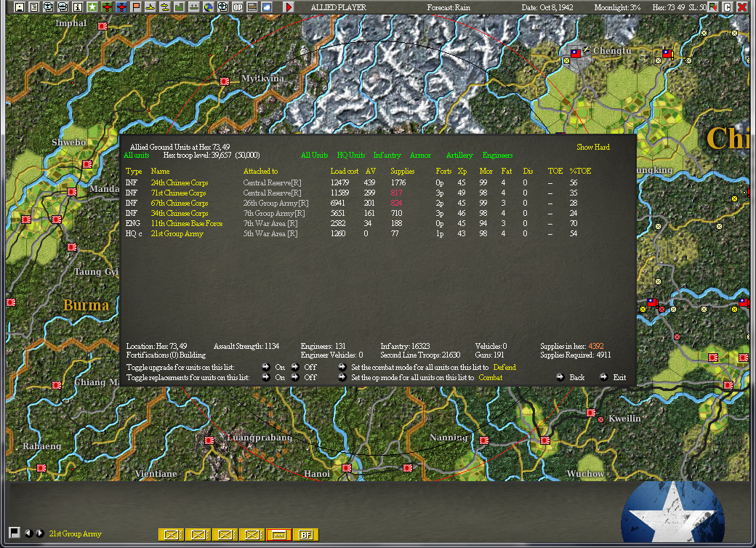Filter list to All Units tab
Viewport: 756px width, 548px height.
[314, 156]
